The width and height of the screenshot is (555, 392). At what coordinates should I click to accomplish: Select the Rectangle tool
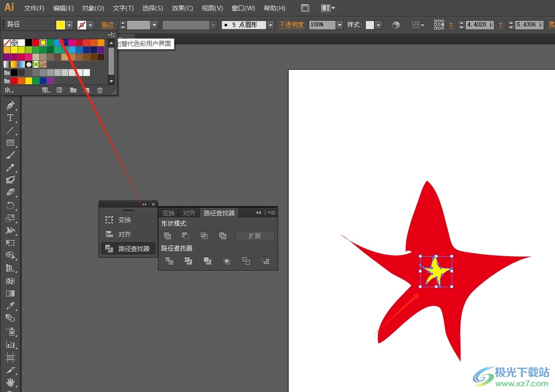pos(10,143)
